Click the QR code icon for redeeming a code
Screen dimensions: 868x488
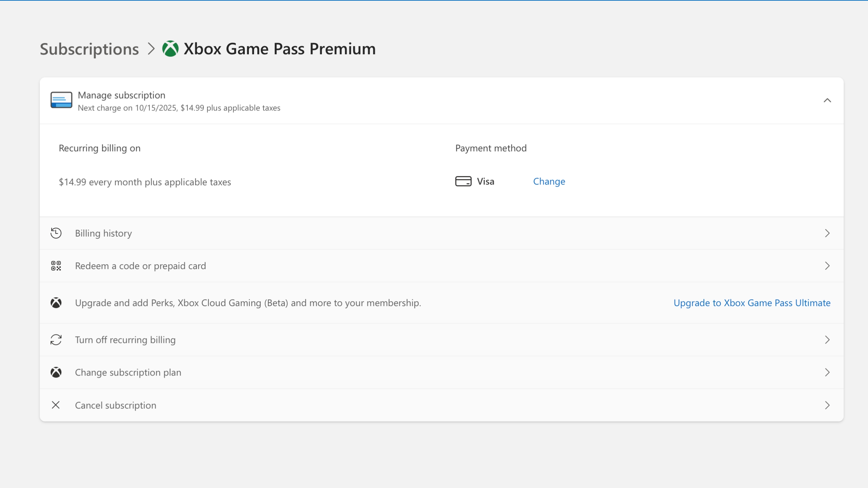coord(56,266)
